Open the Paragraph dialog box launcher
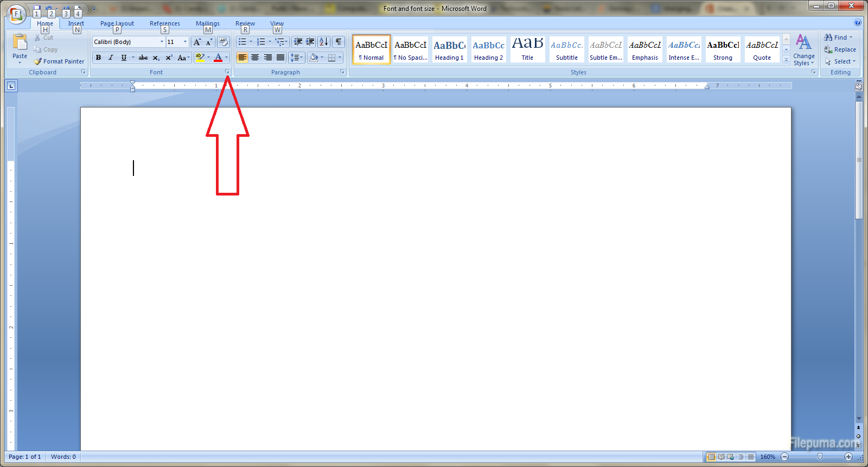Viewport: 868px width, 467px height. pos(342,72)
